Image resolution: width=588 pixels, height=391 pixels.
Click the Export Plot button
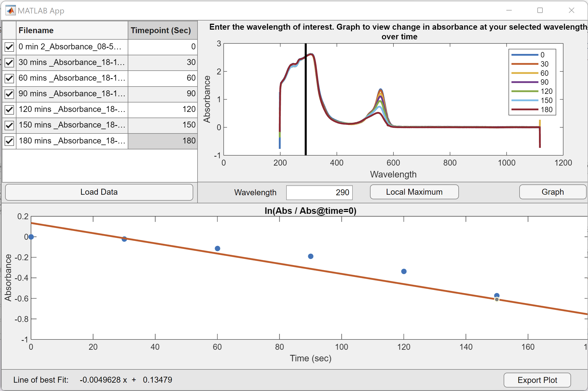[537, 380]
